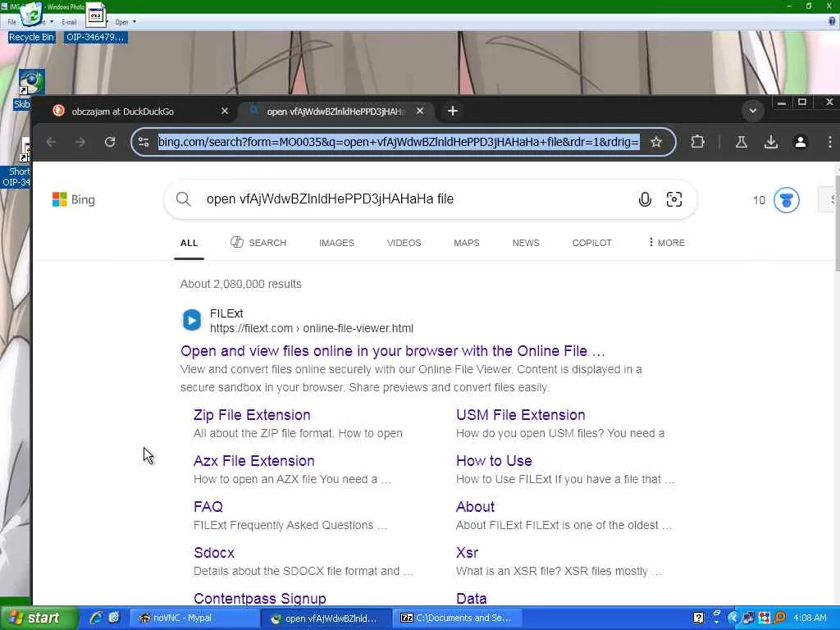Click the open vfAjWdwBZlnld taskbar button
840x630 pixels.
[x=326, y=619]
